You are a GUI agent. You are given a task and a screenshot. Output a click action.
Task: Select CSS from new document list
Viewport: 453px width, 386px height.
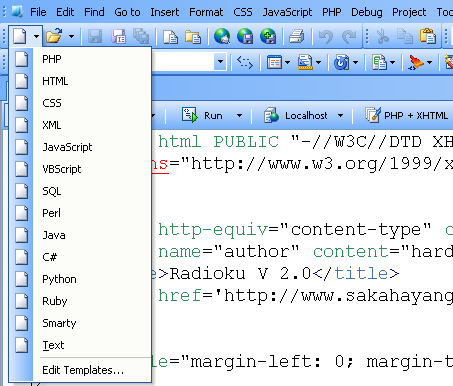tap(80, 103)
